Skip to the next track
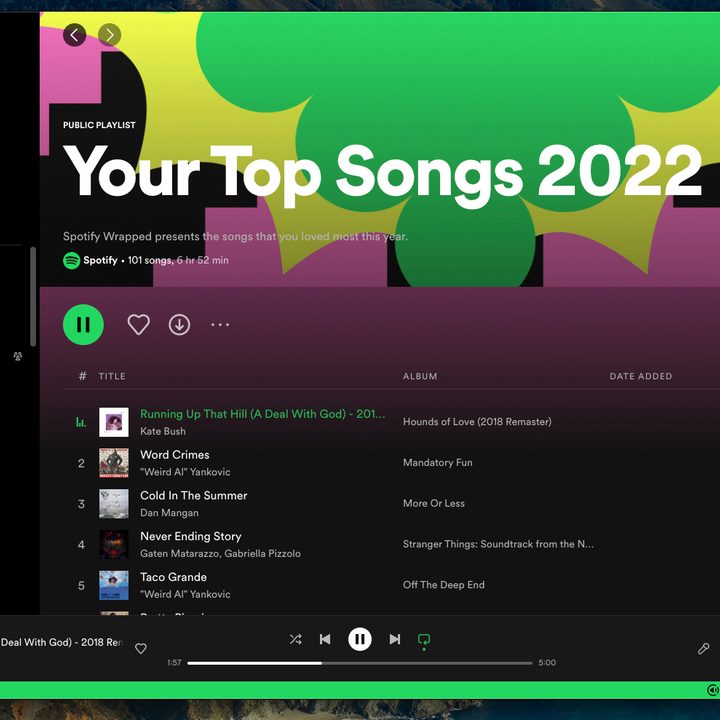Image resolution: width=720 pixels, height=720 pixels. pos(395,639)
